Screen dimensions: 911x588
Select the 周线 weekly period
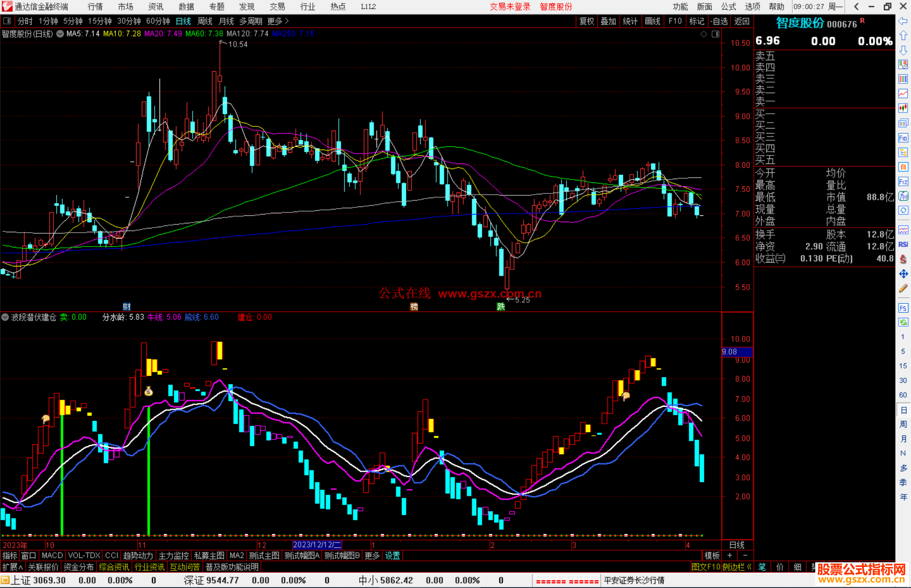click(205, 21)
